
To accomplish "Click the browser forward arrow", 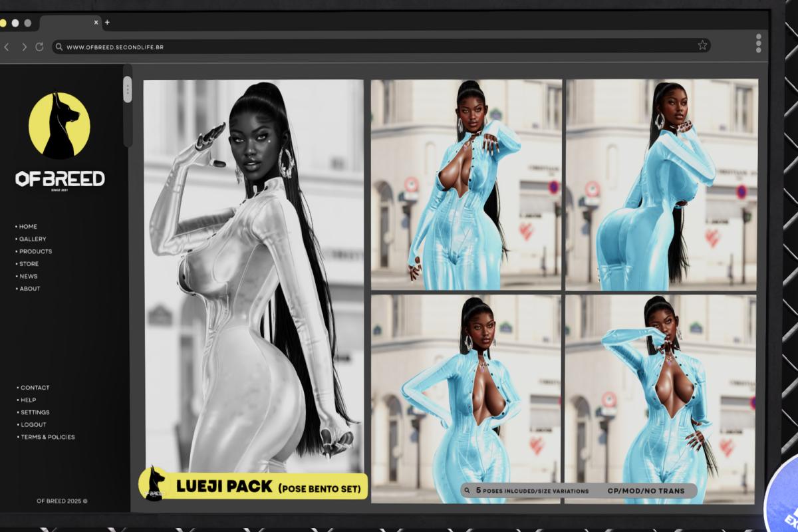I will point(24,47).
